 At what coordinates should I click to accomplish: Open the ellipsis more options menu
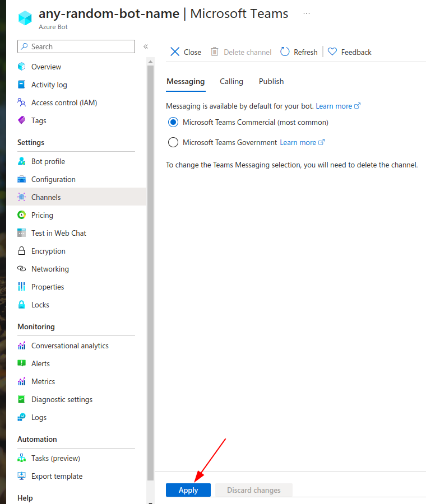coord(307,13)
